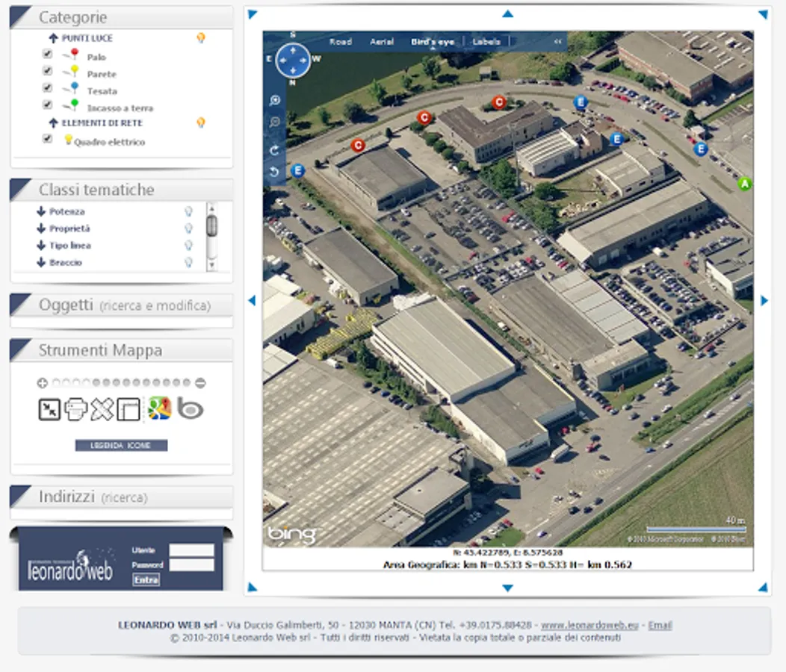Click the plus zoom icon in Strumenti Mappa

pos(42,383)
